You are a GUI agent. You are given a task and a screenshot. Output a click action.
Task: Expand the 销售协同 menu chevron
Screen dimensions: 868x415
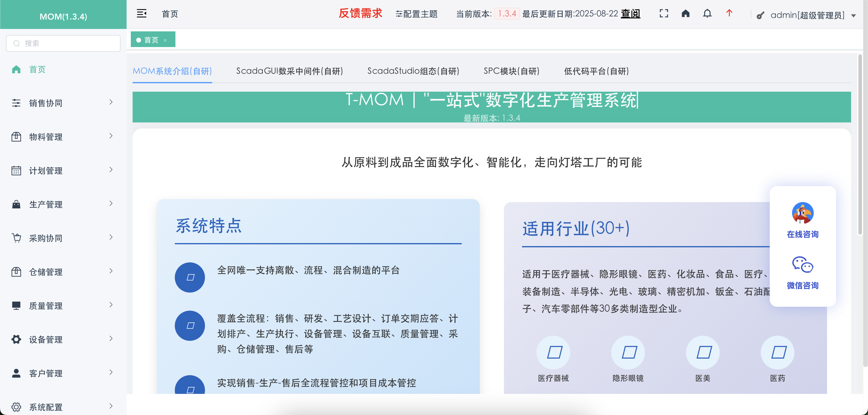click(x=111, y=102)
